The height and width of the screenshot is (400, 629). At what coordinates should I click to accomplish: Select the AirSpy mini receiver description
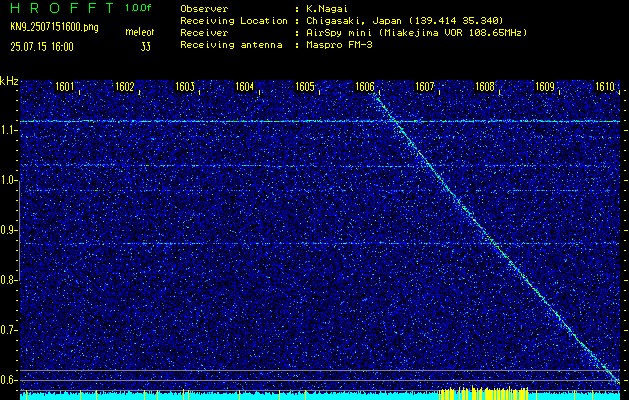click(x=417, y=33)
